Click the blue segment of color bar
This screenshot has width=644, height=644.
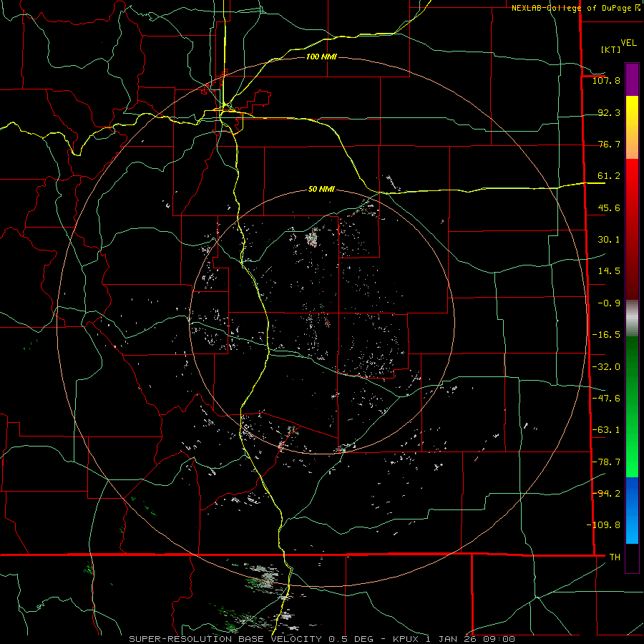click(x=632, y=510)
